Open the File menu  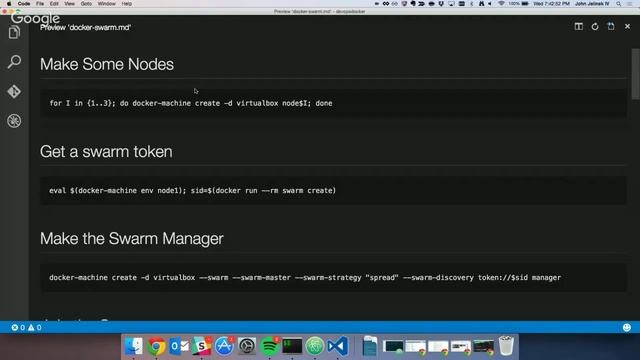pos(40,4)
